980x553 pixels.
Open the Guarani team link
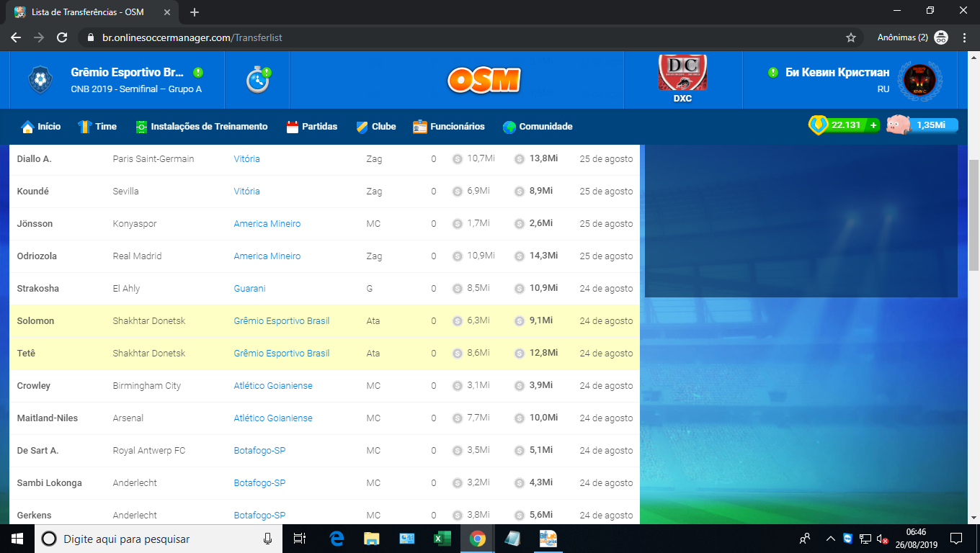249,288
